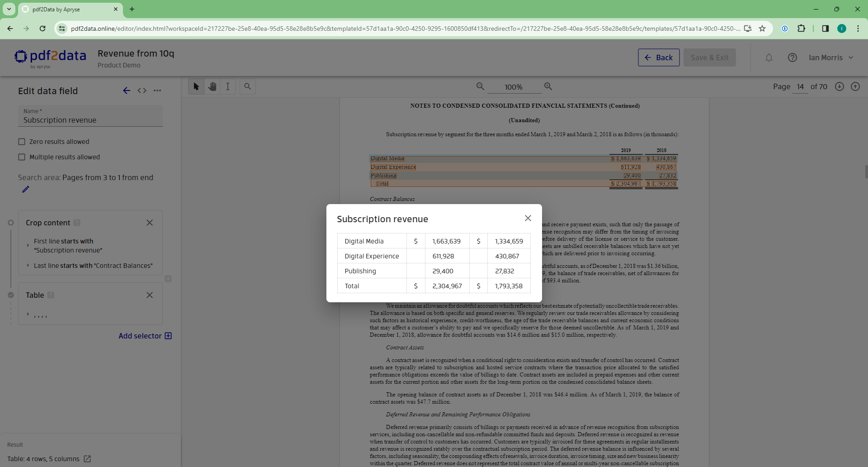Screen dimensions: 868x467
Task: Open Chrome's customize menu
Action: pyautogui.click(x=859, y=28)
